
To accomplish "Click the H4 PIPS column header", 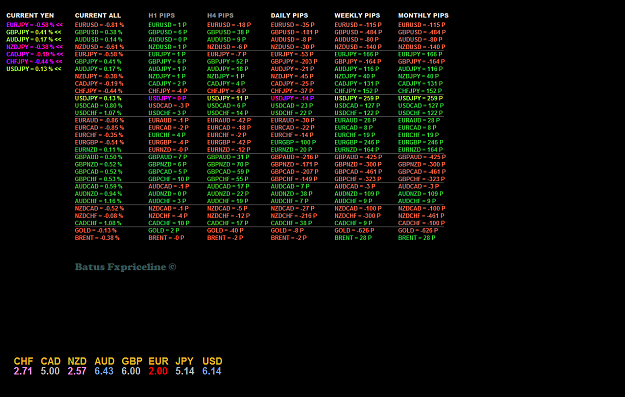I will point(220,16).
